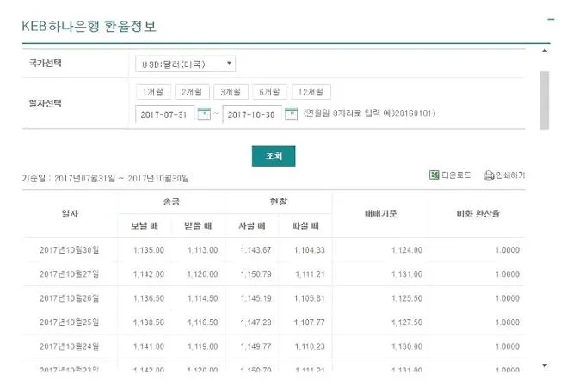The height and width of the screenshot is (392, 573).
Task: Click the value 1,135.00 in October 30 row
Action: (x=149, y=250)
